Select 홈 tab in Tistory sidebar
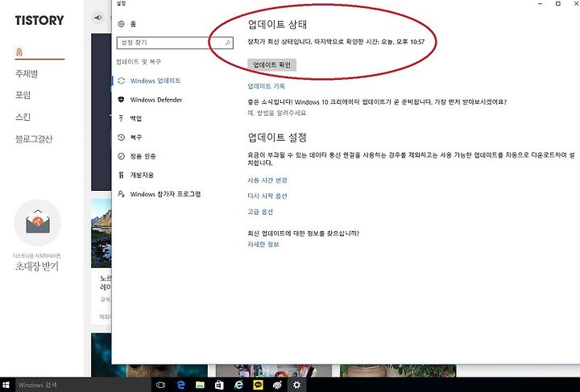 click(x=19, y=52)
